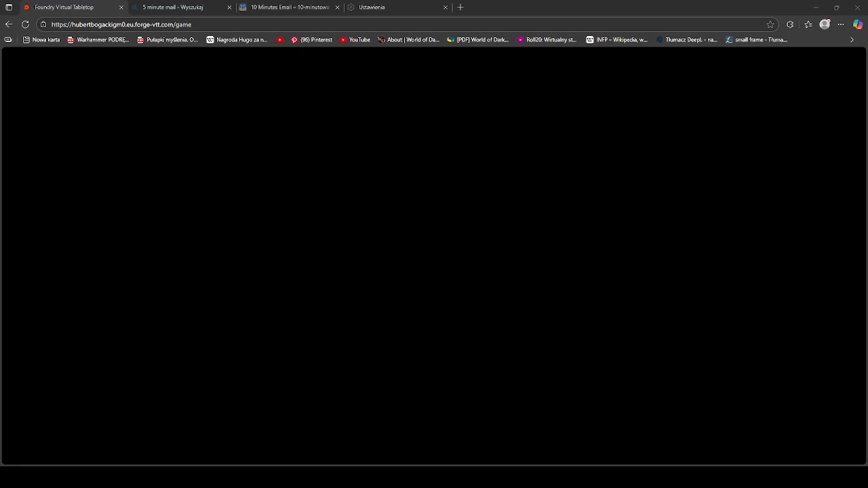
Task: Open the (96) Pinterest bookmark
Action: [x=312, y=40]
